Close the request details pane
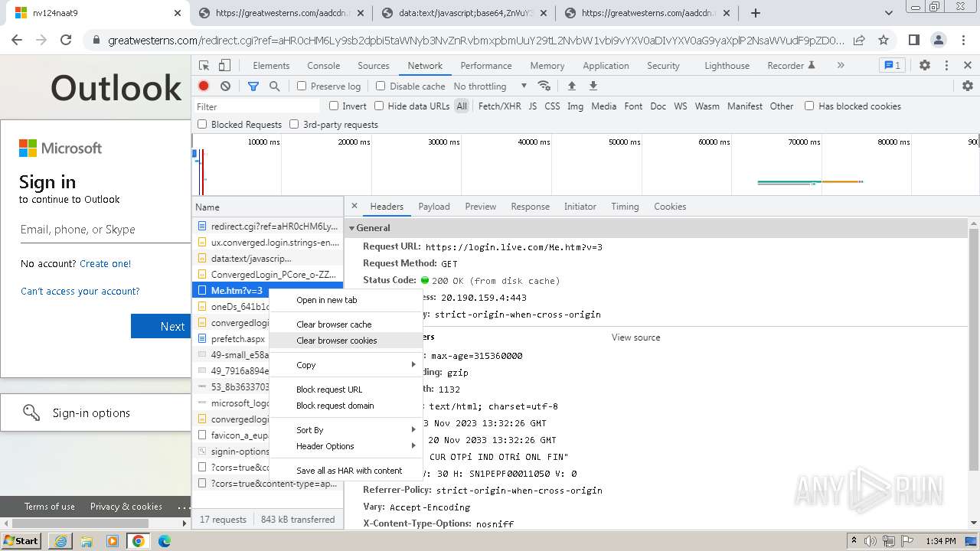This screenshot has height=551, width=980. tap(354, 206)
